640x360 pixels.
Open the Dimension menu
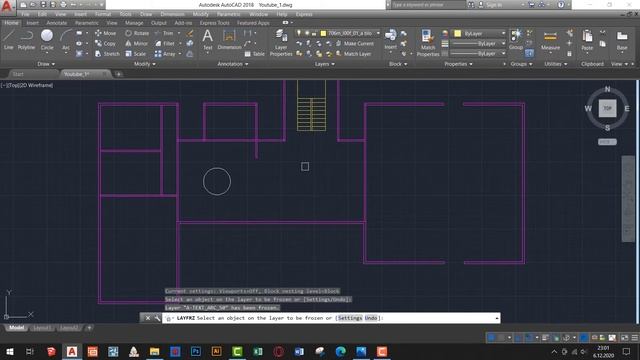172,14
